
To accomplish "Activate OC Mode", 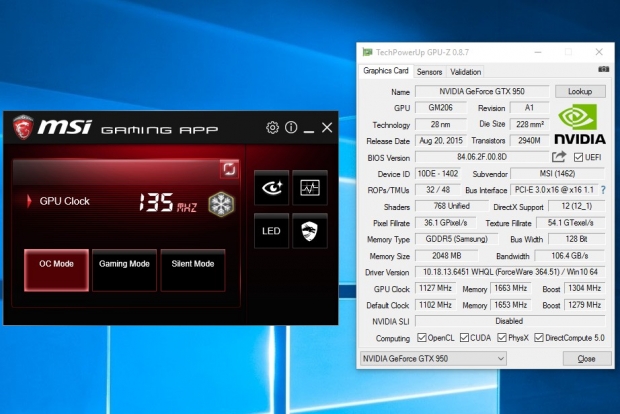I will pos(56,270).
